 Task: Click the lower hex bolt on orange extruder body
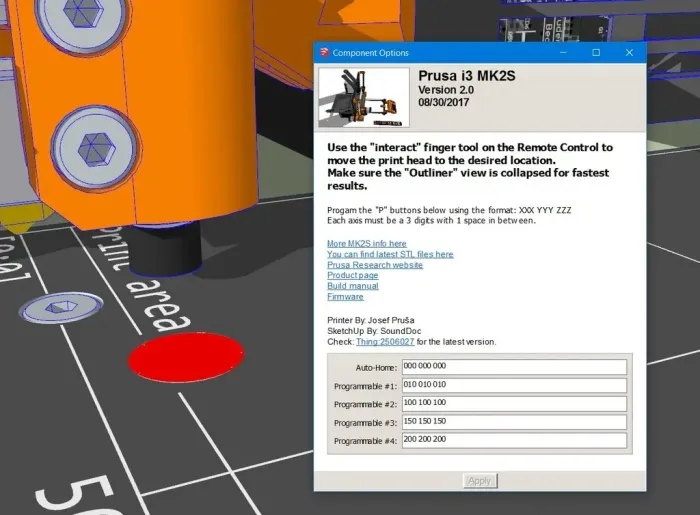94,148
